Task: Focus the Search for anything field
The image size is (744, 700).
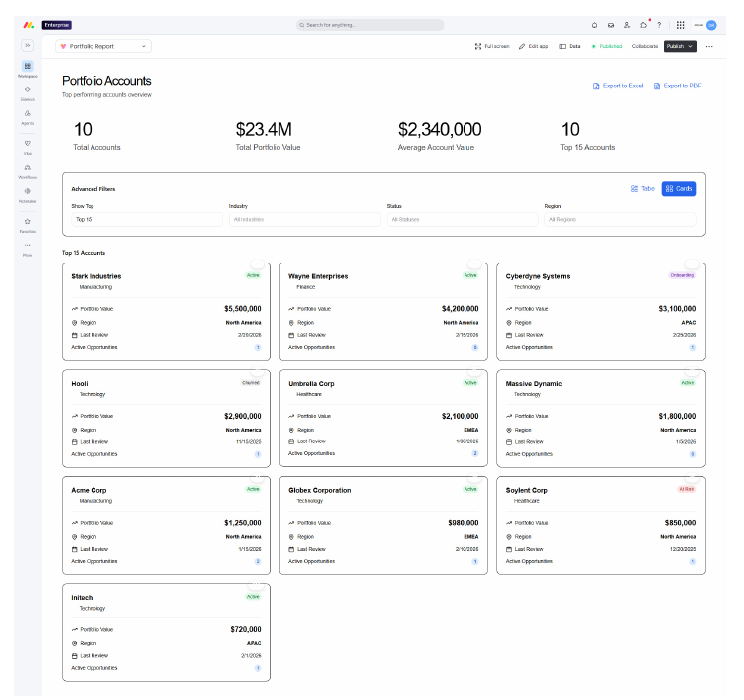Action: pos(370,25)
